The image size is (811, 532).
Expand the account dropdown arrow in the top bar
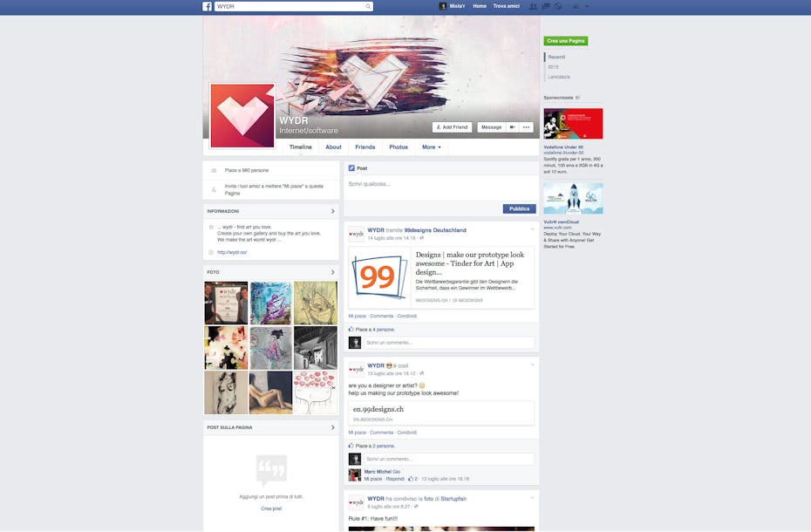tap(587, 6)
